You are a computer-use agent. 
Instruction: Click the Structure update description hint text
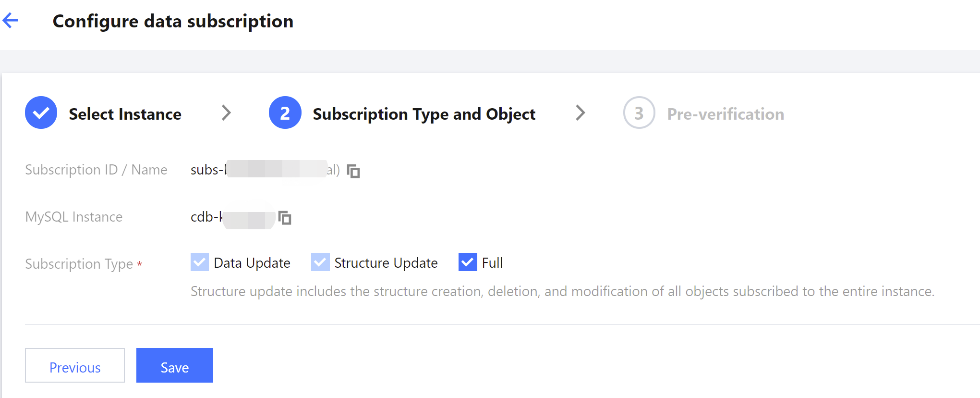point(562,291)
